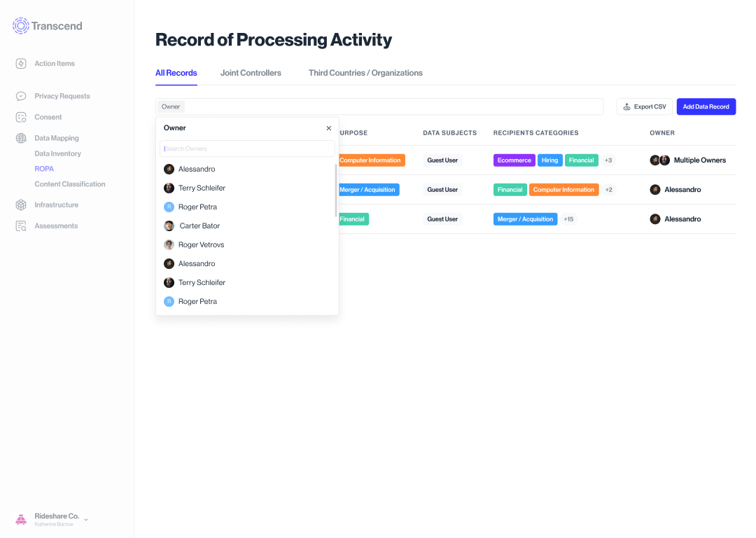Show the +3 hidden recipient categories
This screenshot has height=538, width=756.
point(608,160)
